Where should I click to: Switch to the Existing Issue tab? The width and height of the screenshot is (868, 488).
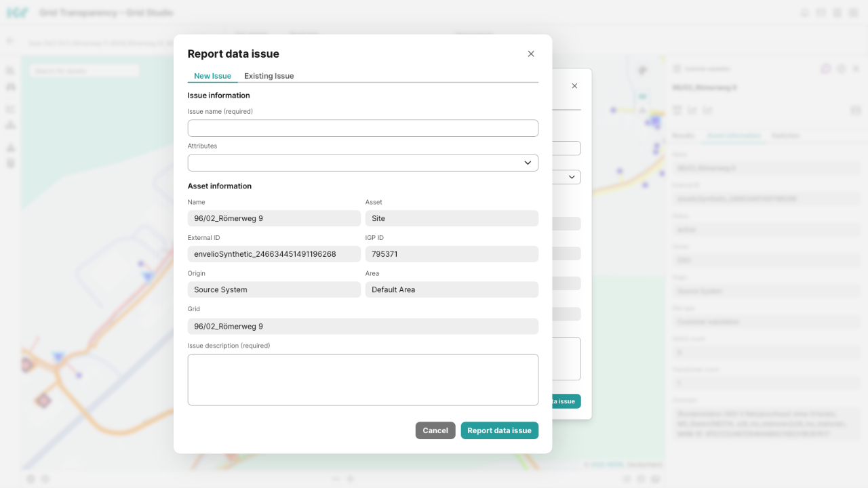coord(269,76)
